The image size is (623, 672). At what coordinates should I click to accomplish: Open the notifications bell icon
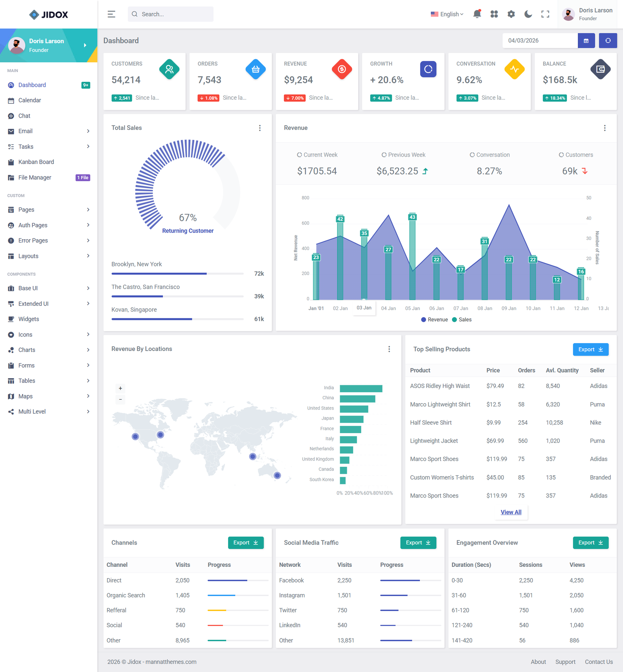(477, 14)
